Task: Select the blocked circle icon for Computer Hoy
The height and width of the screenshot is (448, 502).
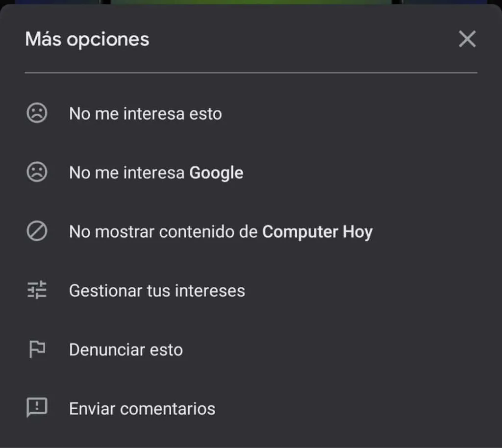Action: coord(36,231)
